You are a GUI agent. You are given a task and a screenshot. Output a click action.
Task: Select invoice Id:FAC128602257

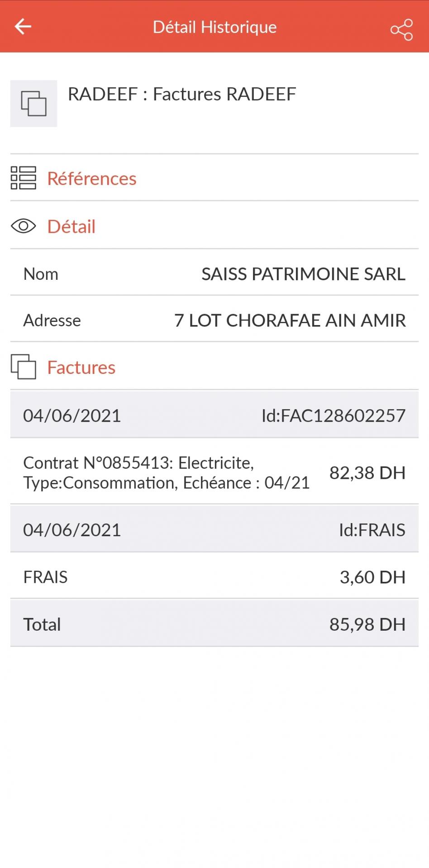click(x=333, y=415)
